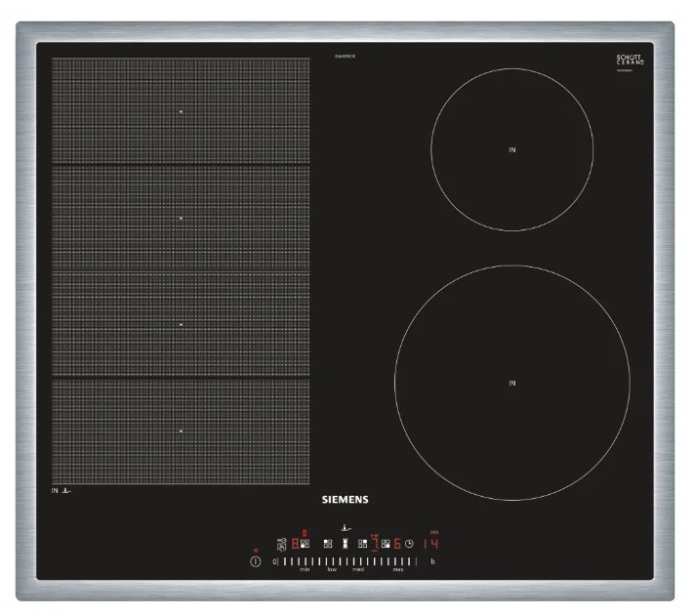Tap the topmost flex zone segment dot
Image resolution: width=693 pixels, height=616 pixels.
[181, 112]
